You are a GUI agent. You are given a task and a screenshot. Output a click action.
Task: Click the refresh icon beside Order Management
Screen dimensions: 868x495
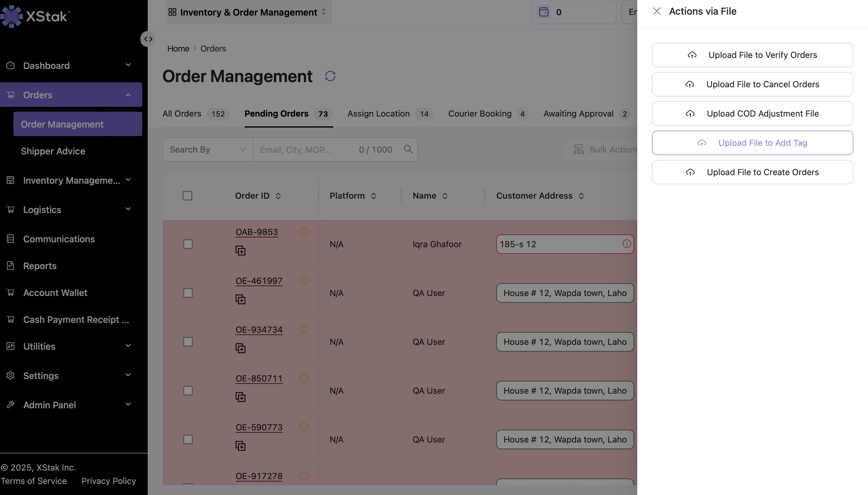click(x=330, y=76)
